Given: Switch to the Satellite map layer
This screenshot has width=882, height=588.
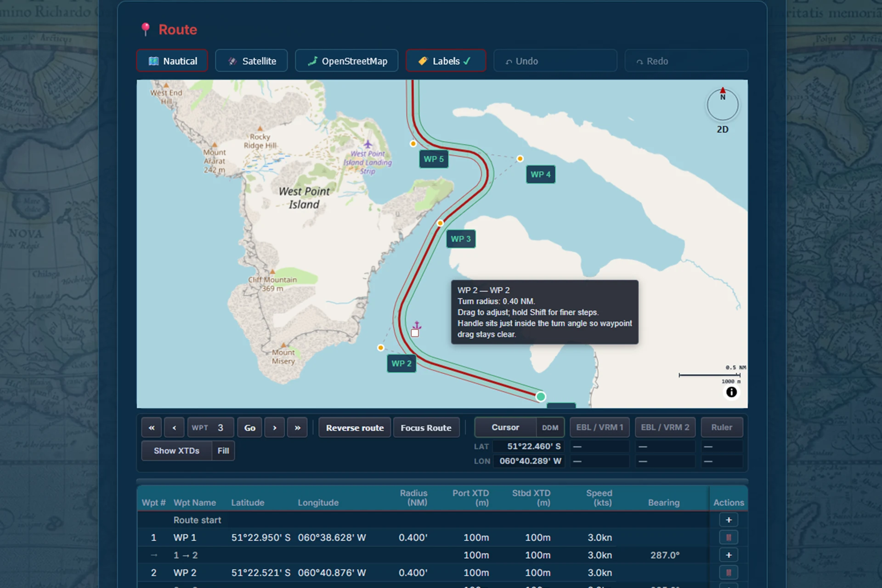Looking at the screenshot, I should click(252, 61).
